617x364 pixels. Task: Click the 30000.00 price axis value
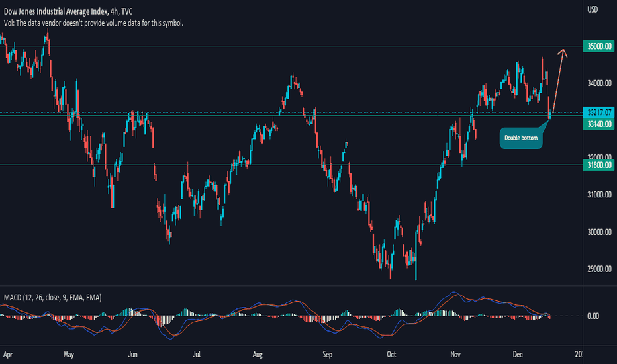pyautogui.click(x=599, y=232)
